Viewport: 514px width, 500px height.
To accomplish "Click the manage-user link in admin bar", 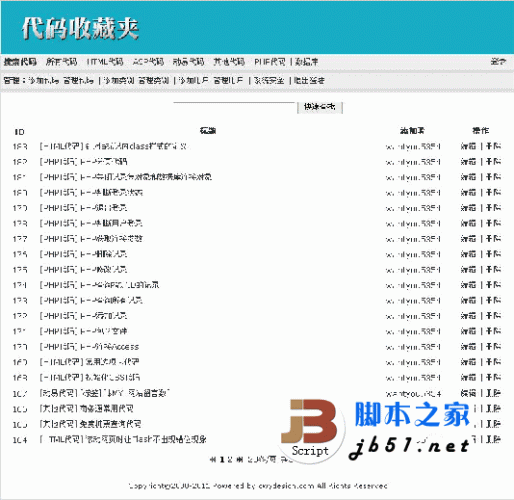I will point(228,80).
